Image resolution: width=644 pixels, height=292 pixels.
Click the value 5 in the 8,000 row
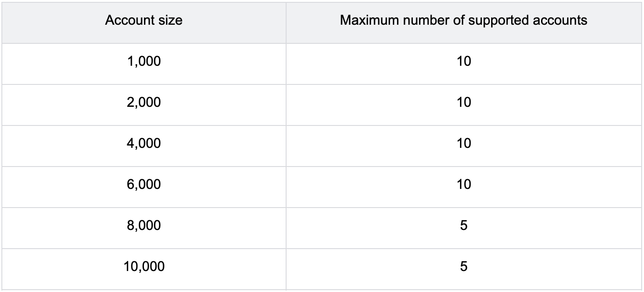(x=464, y=226)
